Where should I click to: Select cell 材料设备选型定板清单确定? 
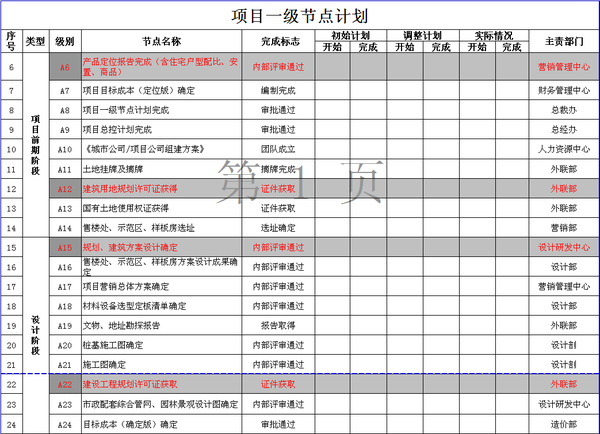pos(161,306)
